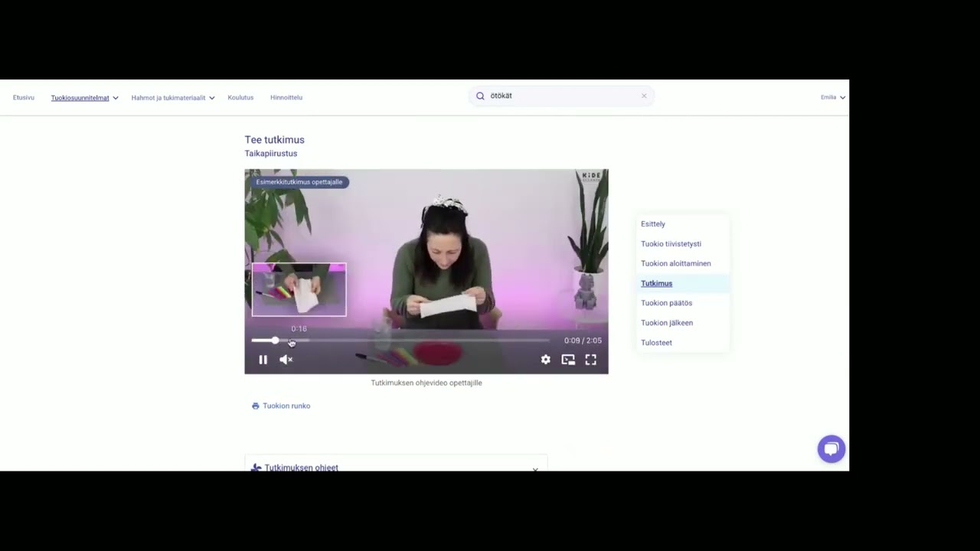Unmute the video sound
Viewport: 980px width, 551px height.
[x=286, y=360]
